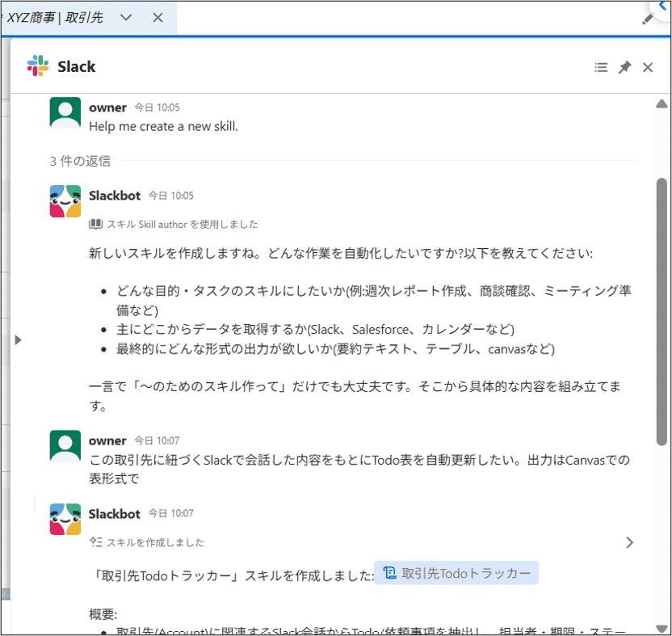
Task: Click the scrollbar up arrow
Action: [661, 103]
